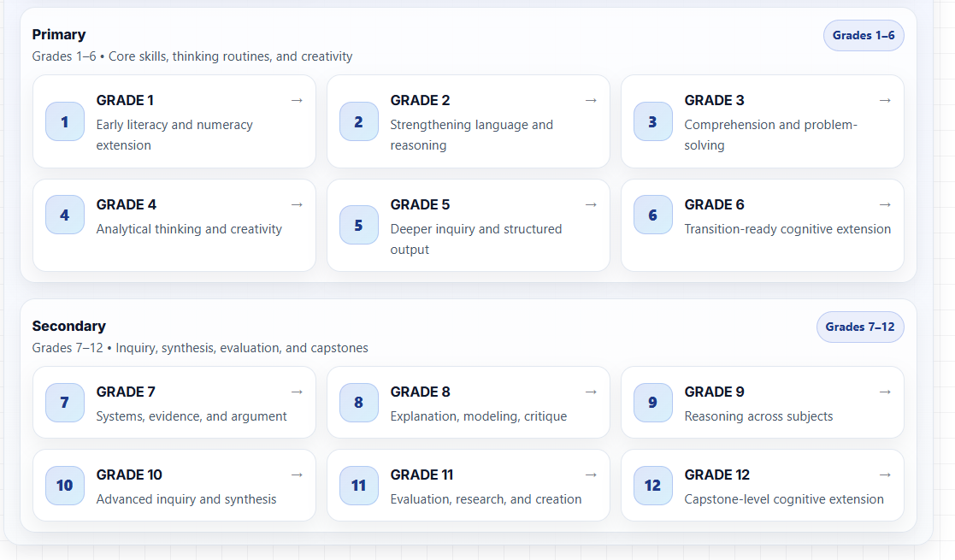Click the arrow on the Grade 2 card
955x560 pixels.
pos(591,100)
